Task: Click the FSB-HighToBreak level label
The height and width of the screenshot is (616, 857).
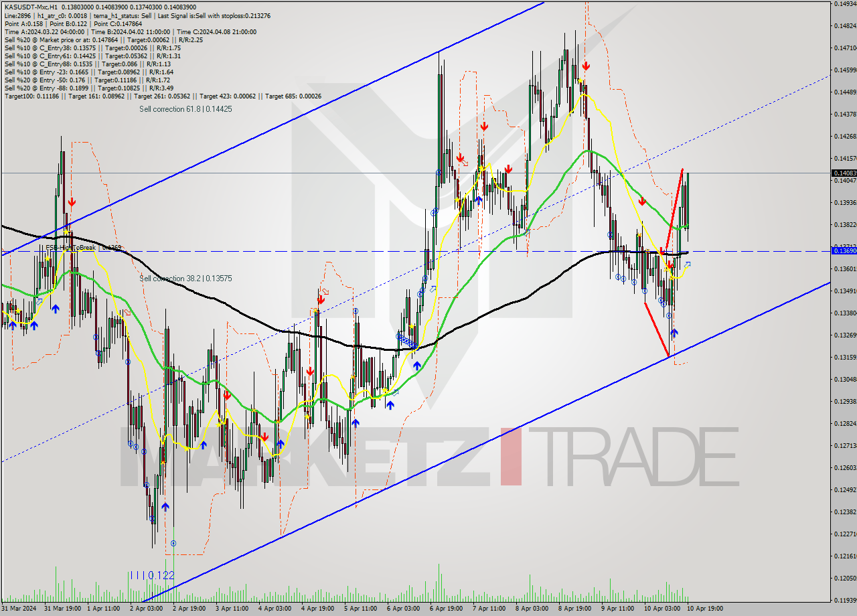Action: (83, 248)
